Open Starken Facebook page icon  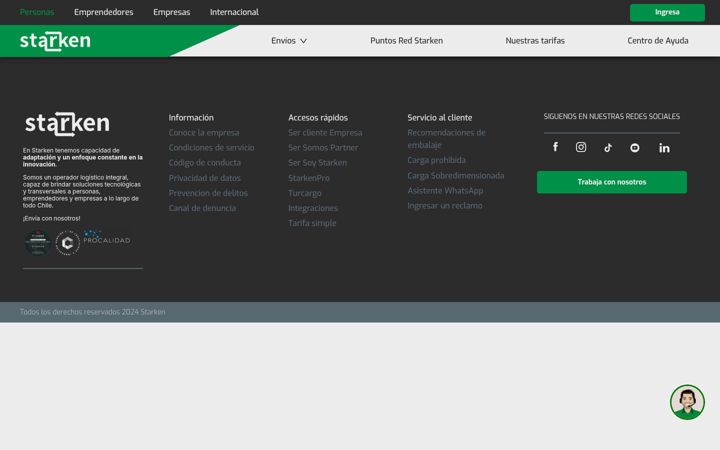[x=555, y=147]
